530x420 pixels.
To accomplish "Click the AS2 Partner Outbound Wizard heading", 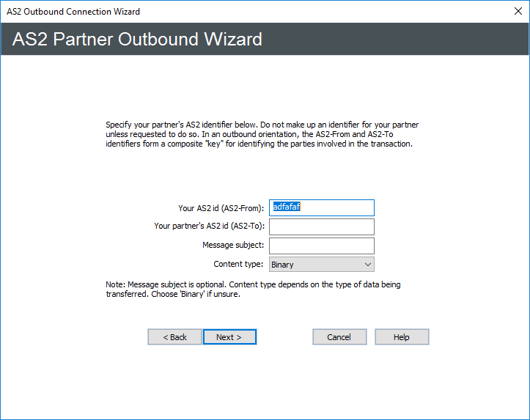I will (x=138, y=39).
